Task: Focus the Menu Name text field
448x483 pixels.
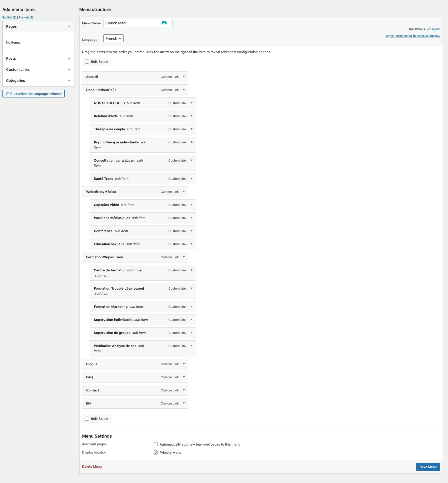Action: (138, 23)
